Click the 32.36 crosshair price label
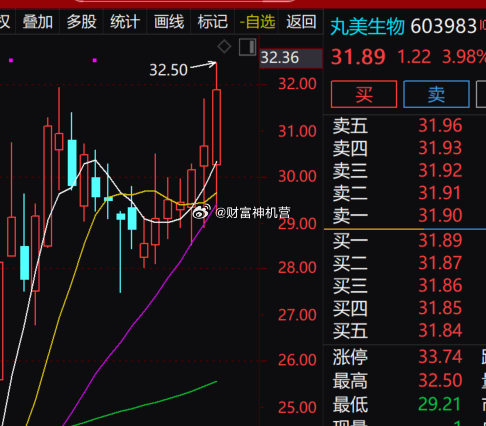Viewport: 486px width, 426px height. 291,58
